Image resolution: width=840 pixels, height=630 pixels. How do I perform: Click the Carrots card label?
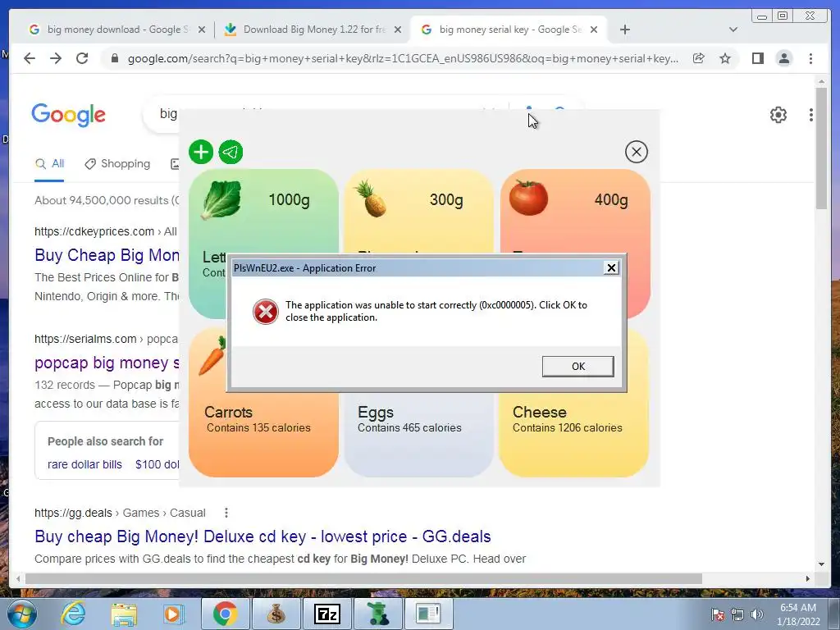[228, 412]
